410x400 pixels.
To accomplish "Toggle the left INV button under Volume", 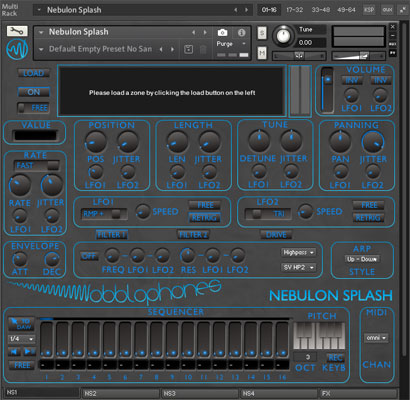I will pyautogui.click(x=351, y=80).
